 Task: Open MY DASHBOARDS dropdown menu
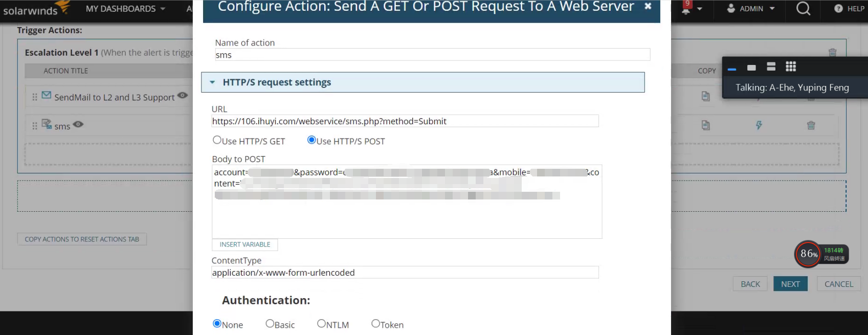(125, 9)
